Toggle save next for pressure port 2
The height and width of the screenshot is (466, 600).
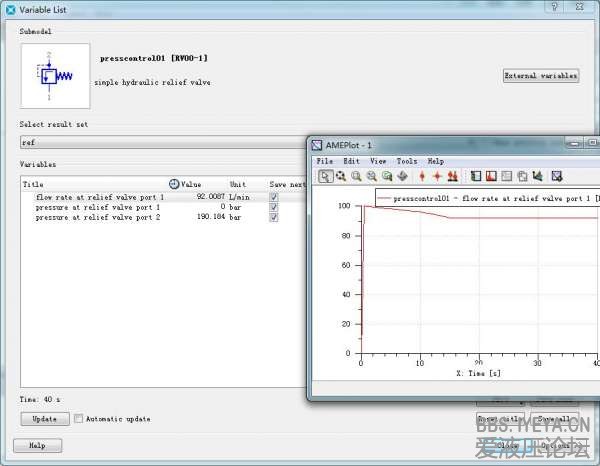pyautogui.click(x=274, y=217)
